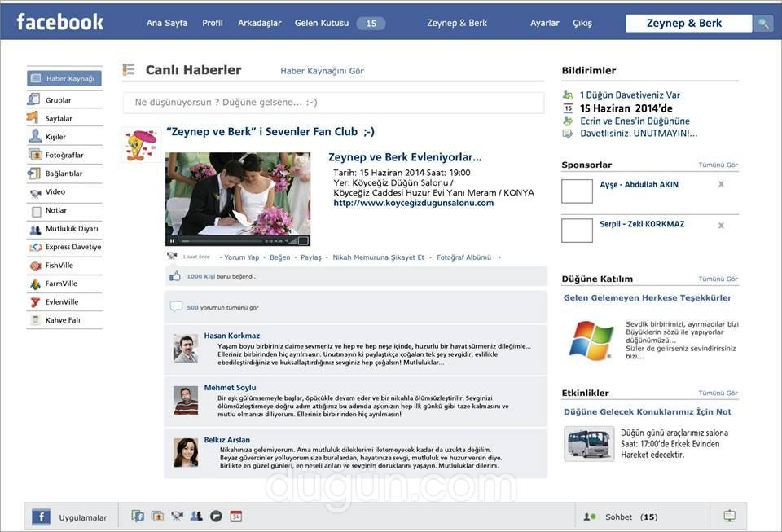Viewport: 782px width, 532px height.
Task: Open the Profil menu item
Action: pos(213,24)
